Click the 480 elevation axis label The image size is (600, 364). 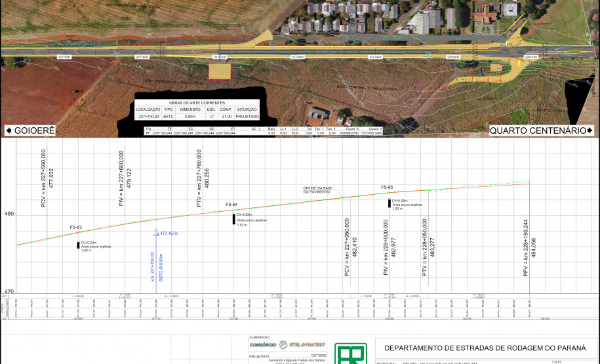9,214
